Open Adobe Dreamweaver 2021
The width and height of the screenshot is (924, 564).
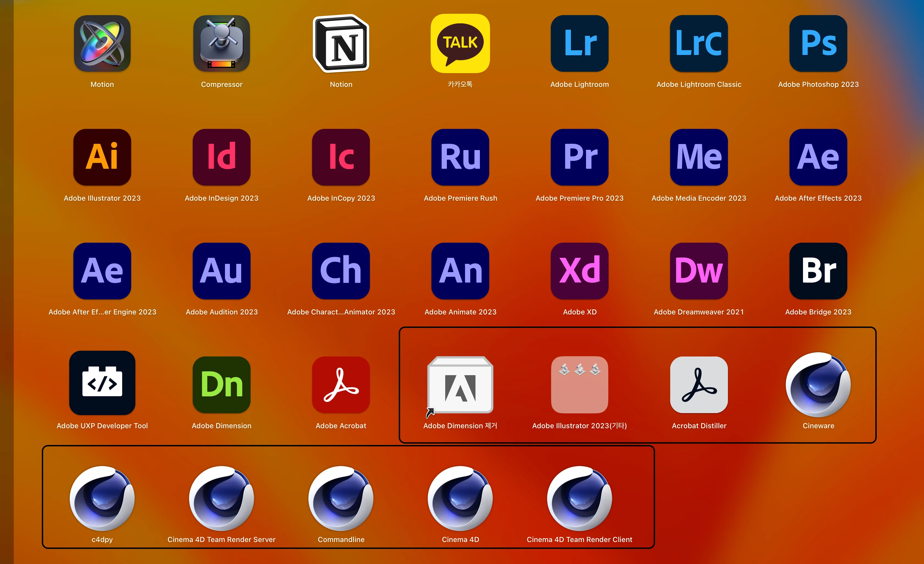click(x=698, y=271)
